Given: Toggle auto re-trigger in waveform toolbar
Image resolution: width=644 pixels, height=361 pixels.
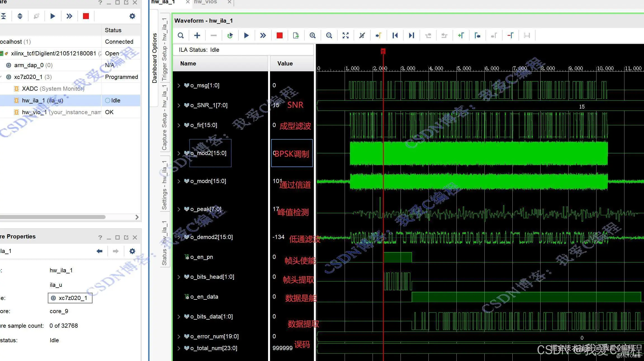Looking at the screenshot, I should point(230,36).
